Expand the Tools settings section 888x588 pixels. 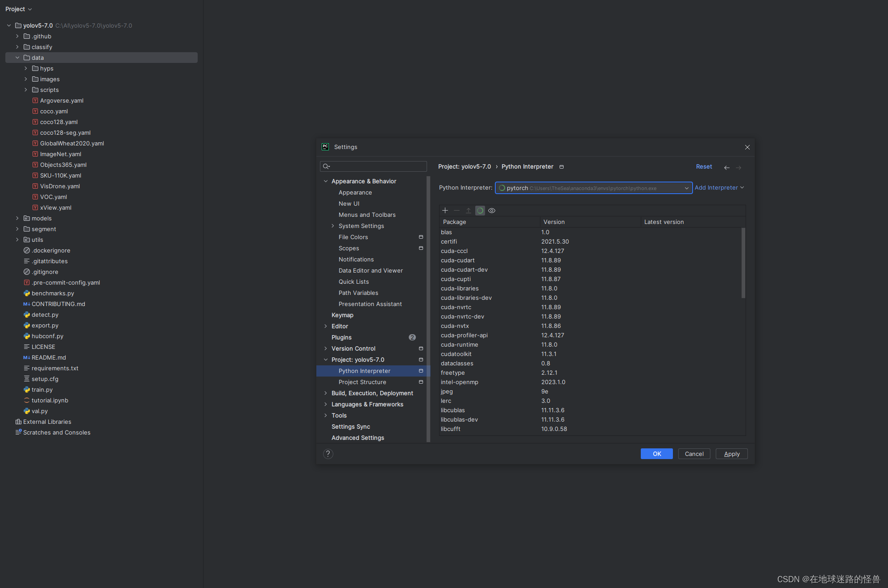326,415
